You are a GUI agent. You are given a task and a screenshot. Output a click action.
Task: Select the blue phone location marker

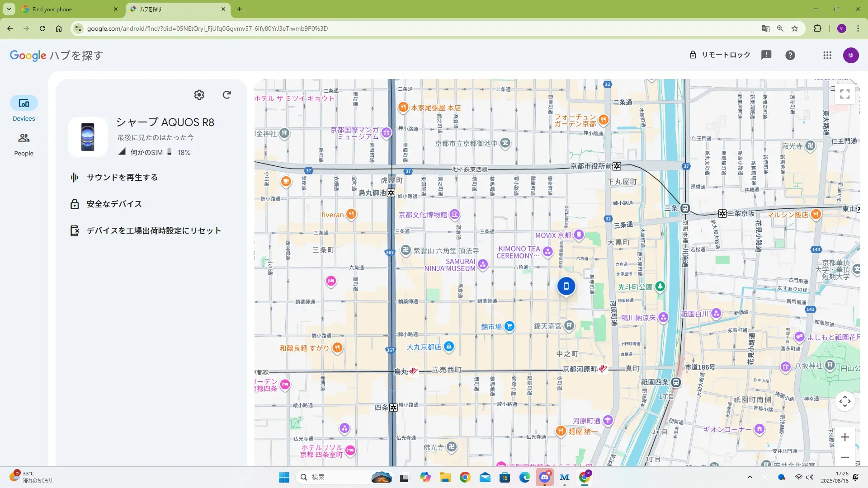pyautogui.click(x=566, y=286)
